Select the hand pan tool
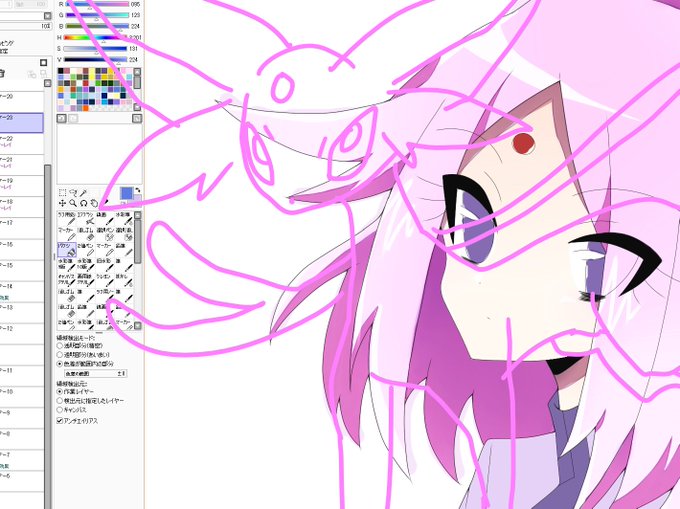This screenshot has height=509, width=680. click(x=94, y=203)
